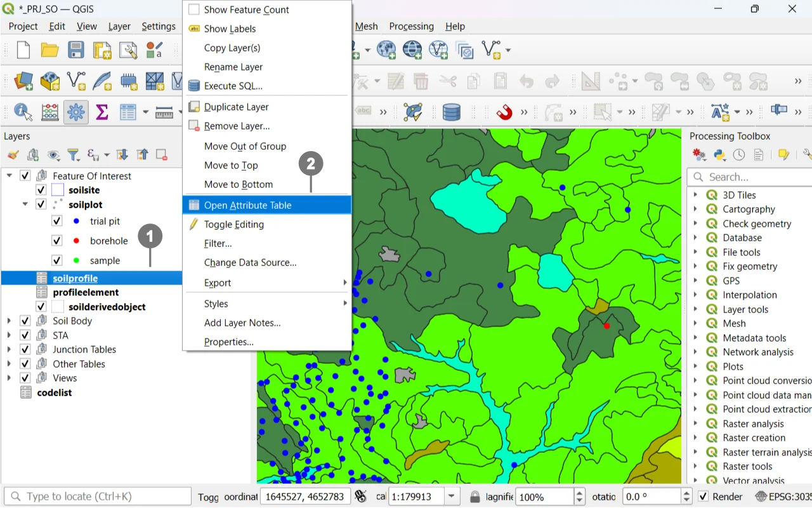Click the EPSG:3035 CRS button
Screen dimensions: 812x508
pos(782,497)
